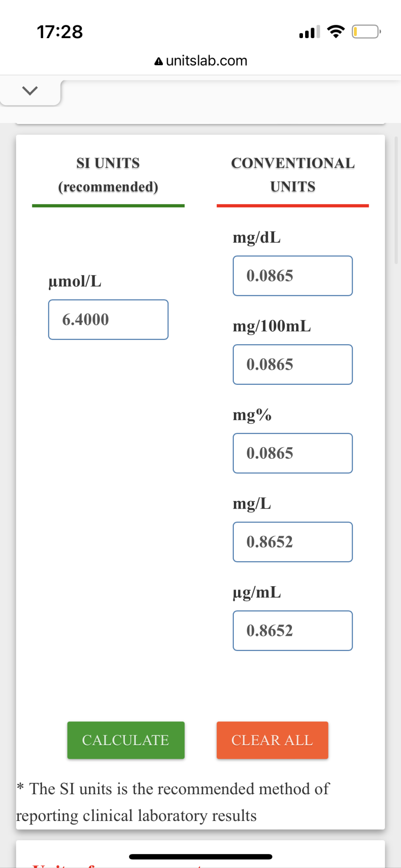Click the SI units recommendation footnote text
The image size is (401, 868).
[178, 802]
